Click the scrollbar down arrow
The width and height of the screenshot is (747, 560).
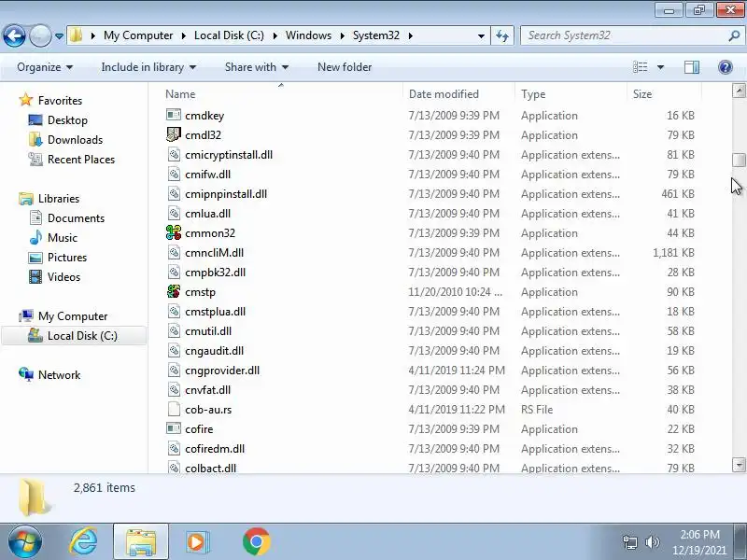tap(739, 464)
